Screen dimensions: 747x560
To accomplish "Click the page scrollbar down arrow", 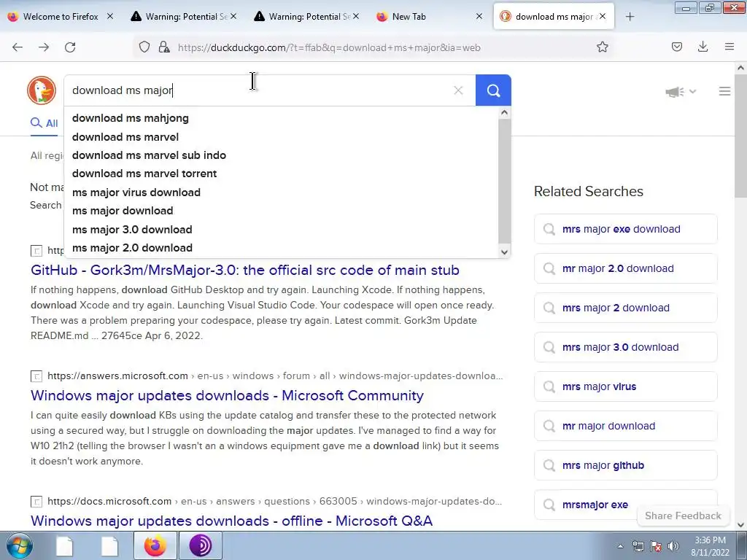I will click(x=740, y=525).
